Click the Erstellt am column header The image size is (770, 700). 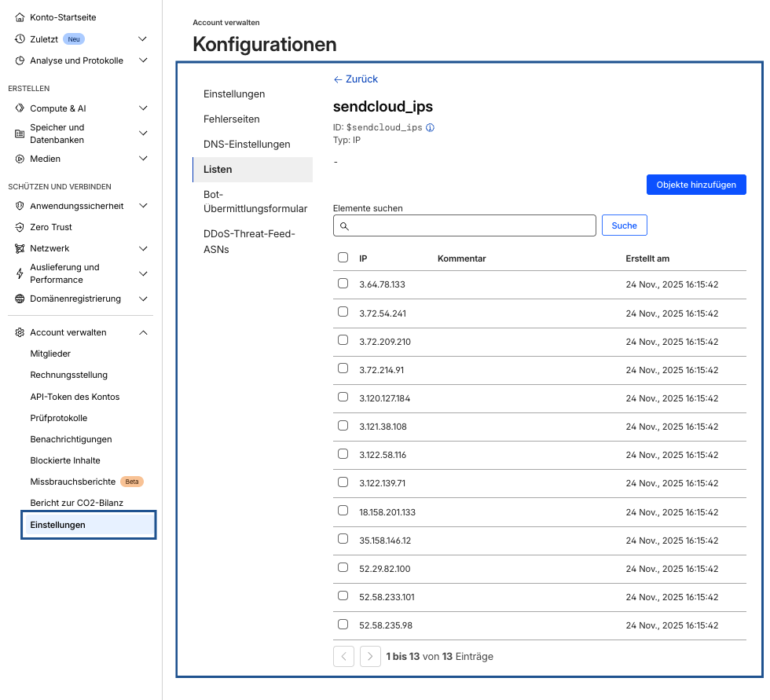tap(647, 258)
